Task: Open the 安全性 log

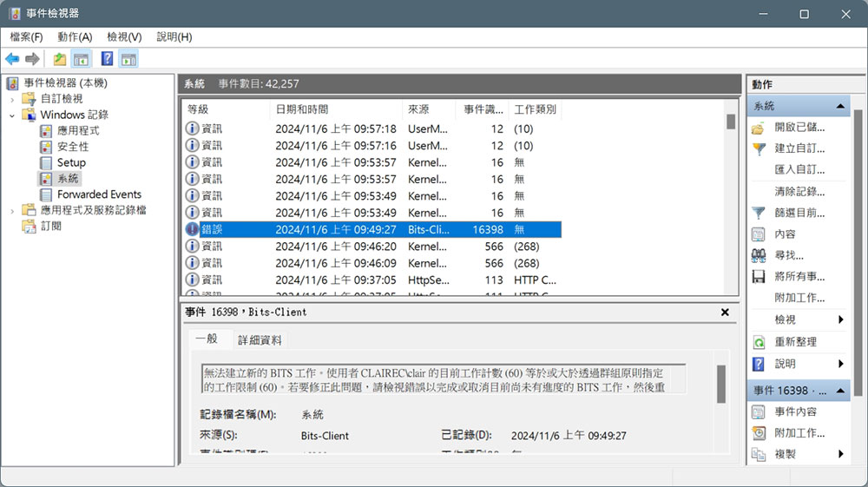Action: [73, 147]
